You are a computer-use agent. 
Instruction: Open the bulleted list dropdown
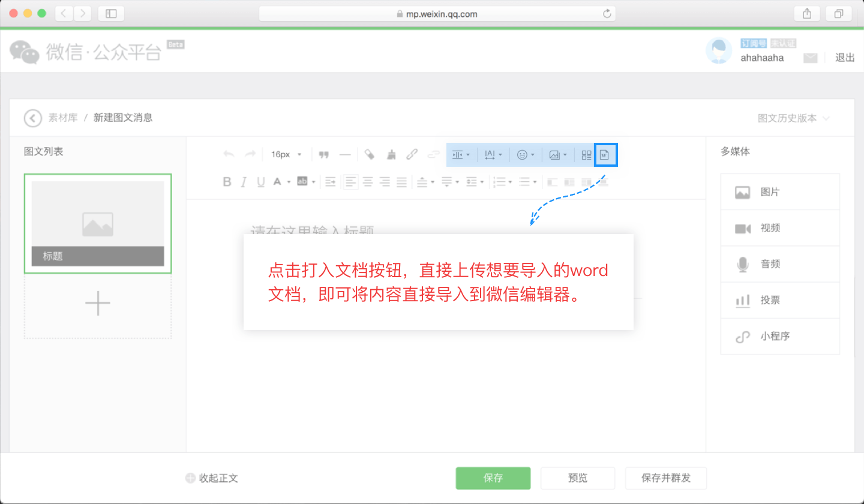point(527,181)
